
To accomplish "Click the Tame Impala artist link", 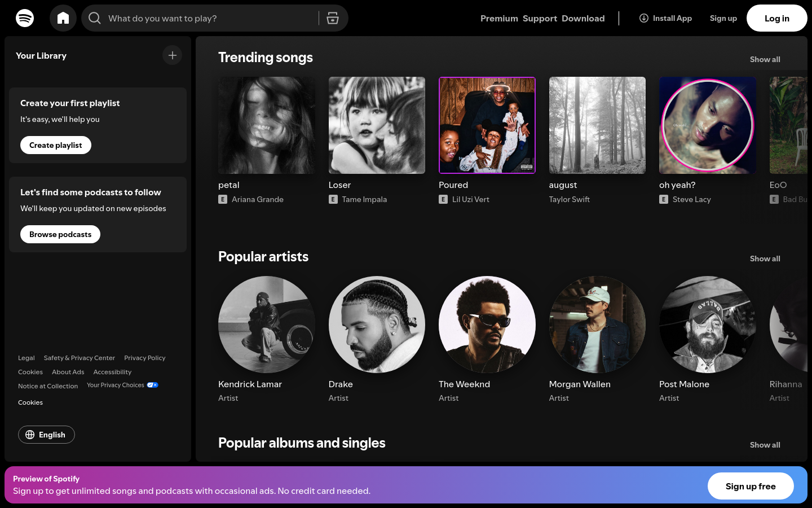I will [364, 199].
